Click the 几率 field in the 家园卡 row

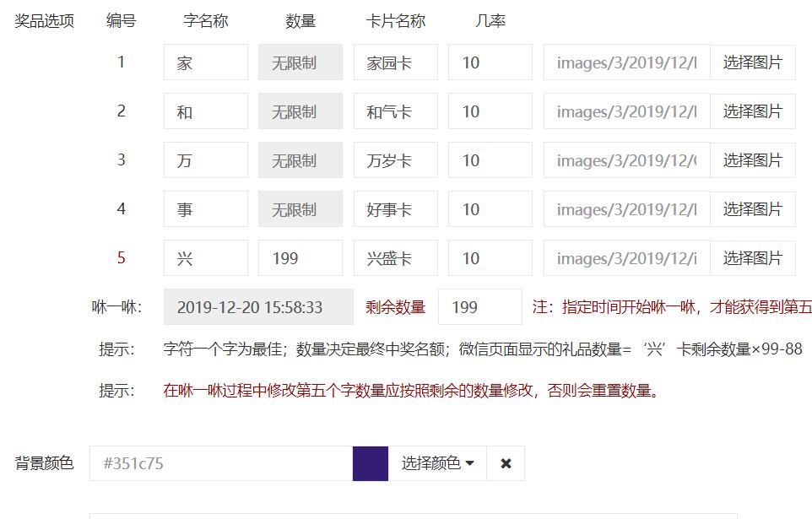pyautogui.click(x=490, y=62)
